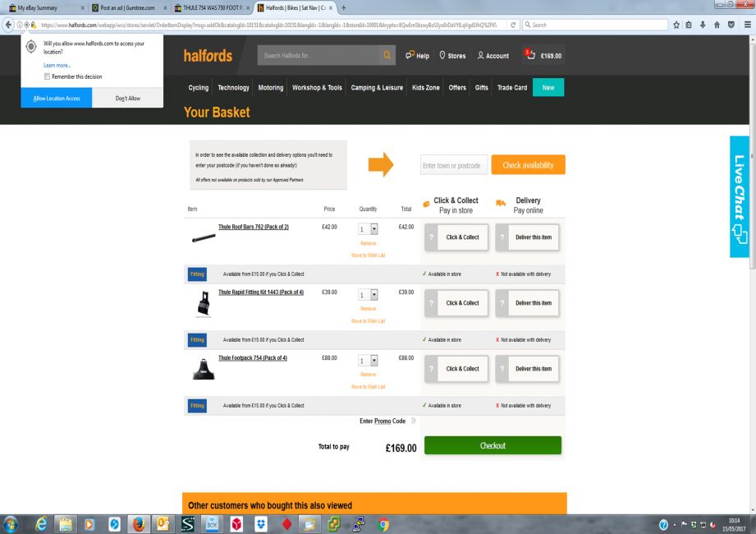
Task: Switch to the THULE 754 WAS 750 FOOT tab
Action: 211,7
